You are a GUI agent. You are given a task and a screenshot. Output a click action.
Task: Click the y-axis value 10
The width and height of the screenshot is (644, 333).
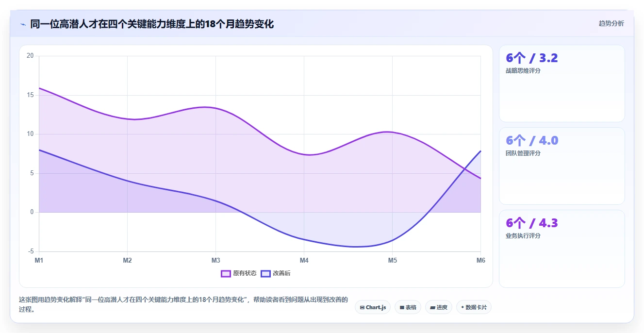pyautogui.click(x=30, y=134)
